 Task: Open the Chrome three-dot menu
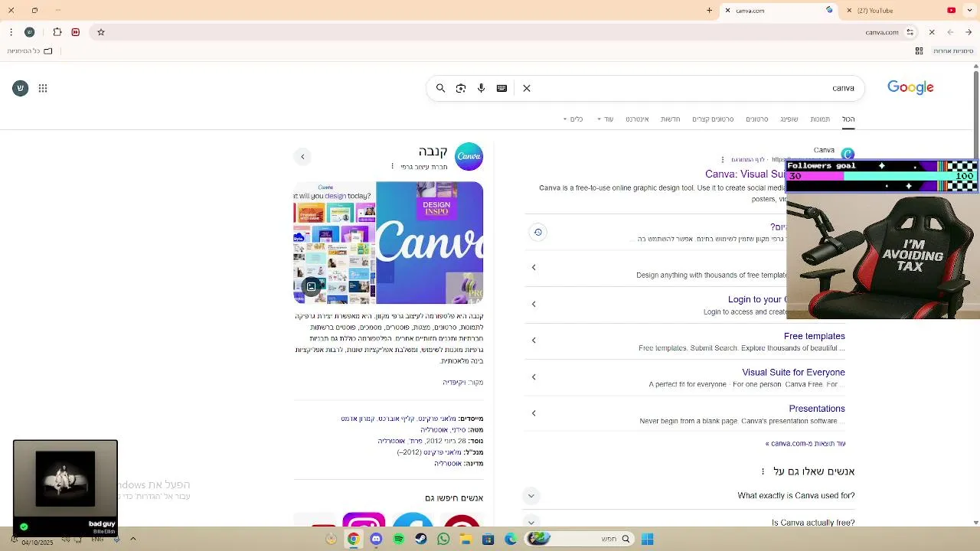click(11, 32)
